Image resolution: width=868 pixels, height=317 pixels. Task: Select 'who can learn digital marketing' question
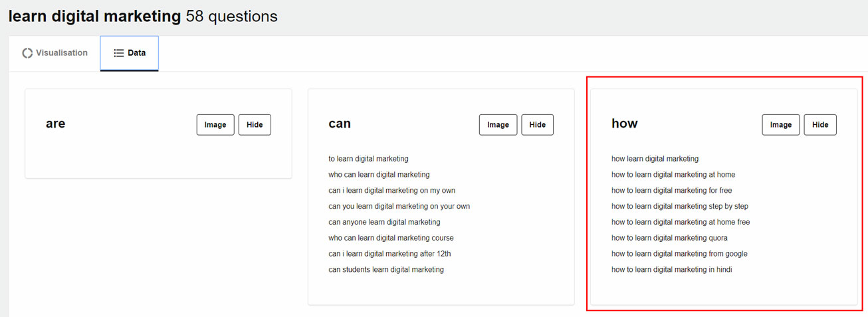click(x=379, y=175)
